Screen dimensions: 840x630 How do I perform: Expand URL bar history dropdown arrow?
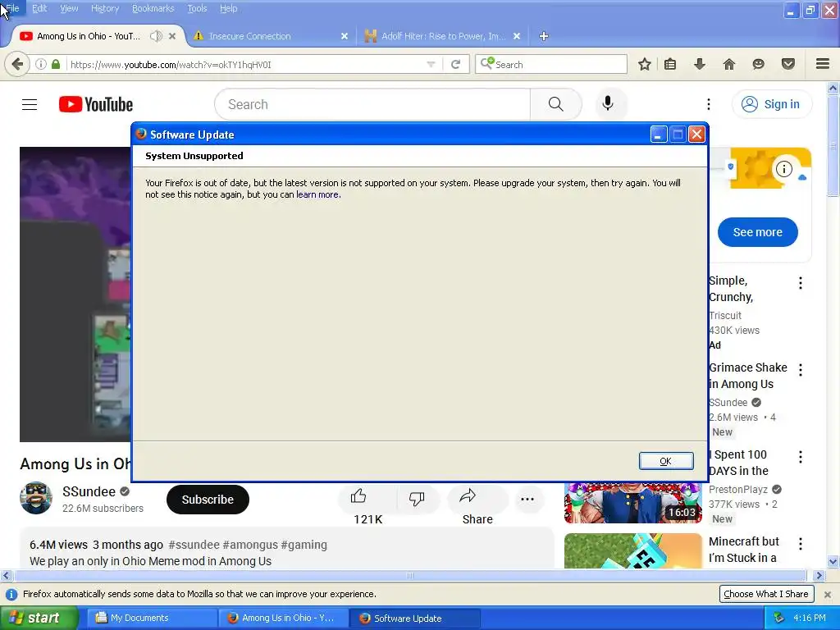[x=431, y=64]
